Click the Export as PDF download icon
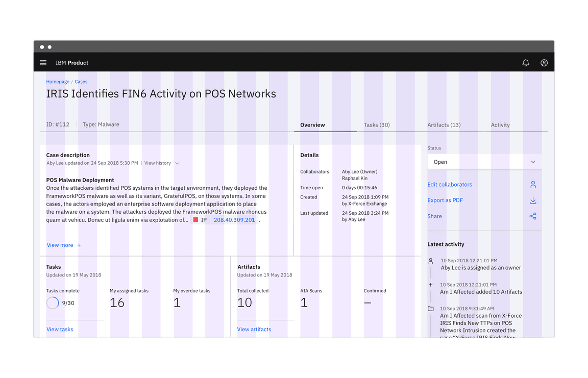The height and width of the screenshot is (378, 588). [533, 200]
